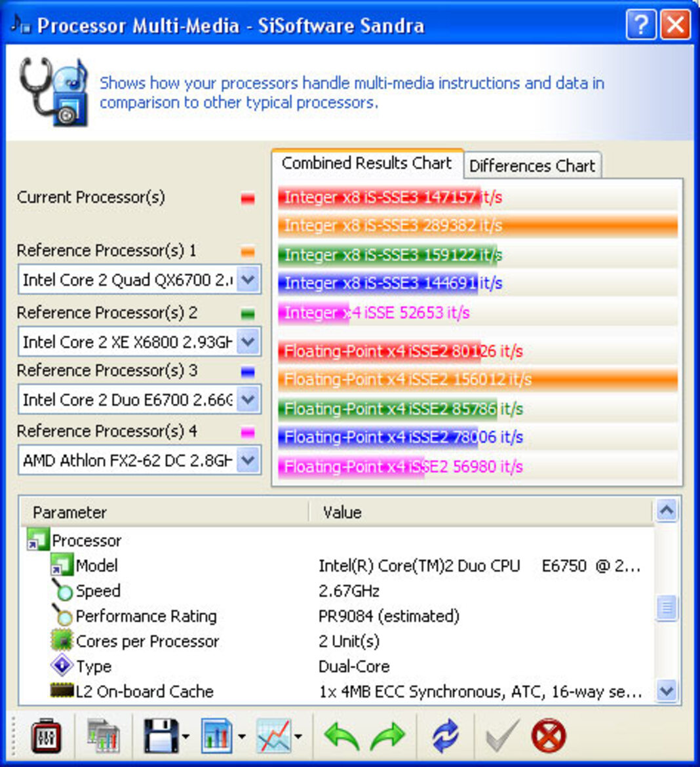
Task: Click the parameter list scrollbar thumb
Action: [667, 608]
